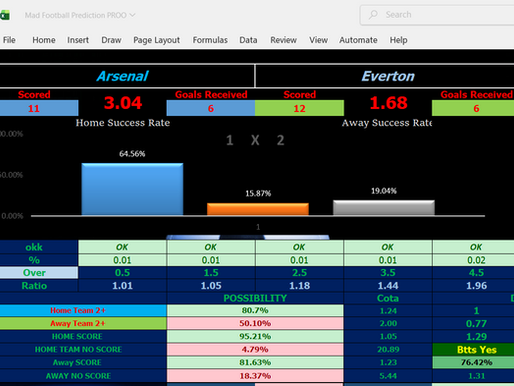
Task: Open the Data tab
Action: coord(248,40)
